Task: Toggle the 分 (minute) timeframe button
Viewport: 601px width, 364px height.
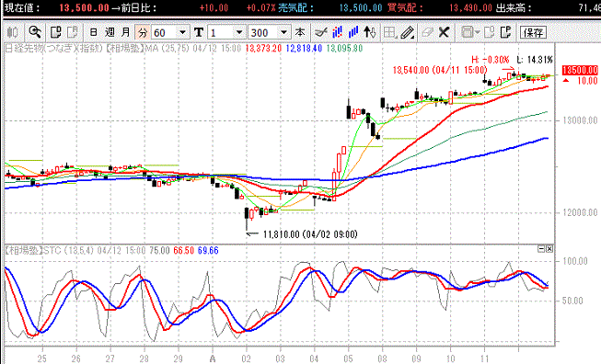Action: [x=143, y=33]
